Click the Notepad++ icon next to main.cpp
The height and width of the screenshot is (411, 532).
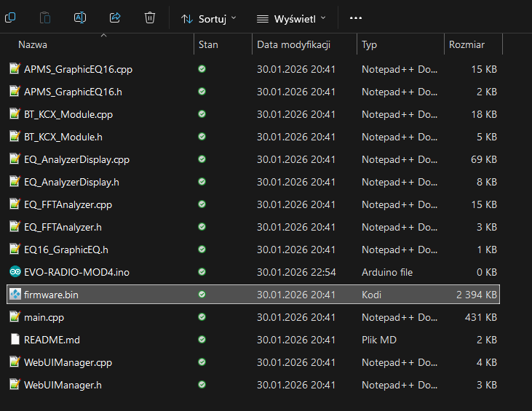pos(15,317)
